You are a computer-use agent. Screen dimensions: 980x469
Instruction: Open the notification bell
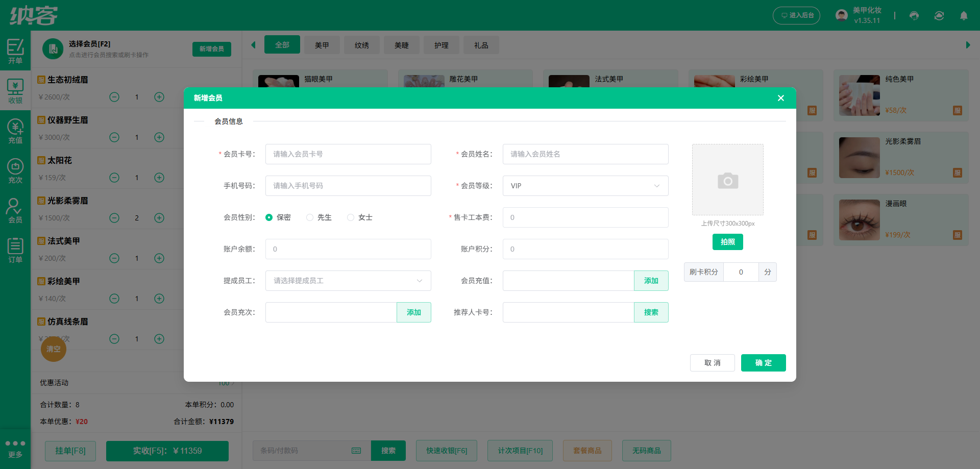(x=964, y=15)
